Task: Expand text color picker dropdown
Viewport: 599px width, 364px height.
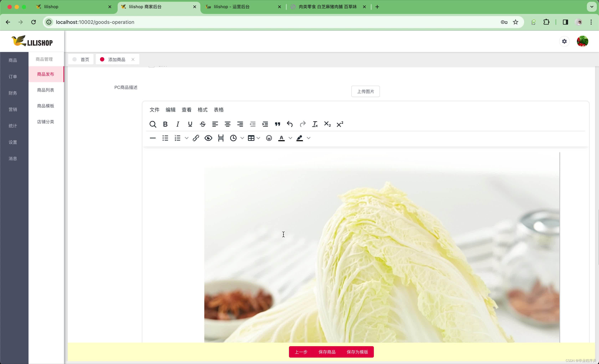Action: coord(290,138)
